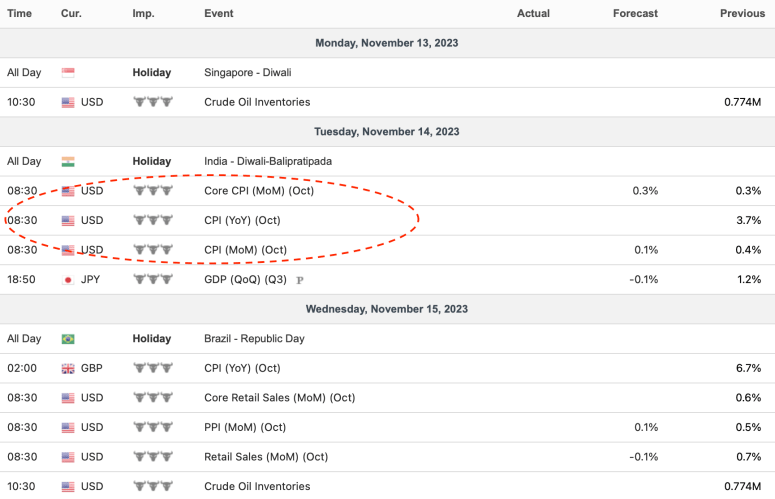Click the Brazil flag on Republic Day row

point(68,339)
